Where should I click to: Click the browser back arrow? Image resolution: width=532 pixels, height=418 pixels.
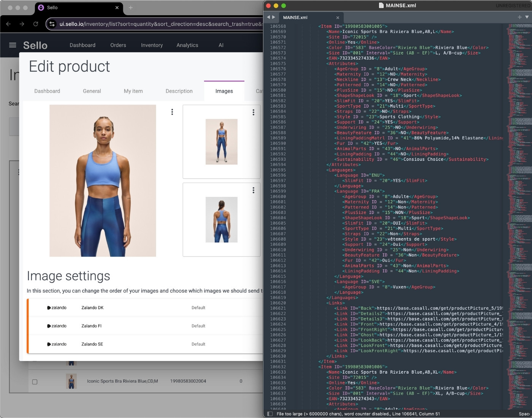(x=8, y=24)
